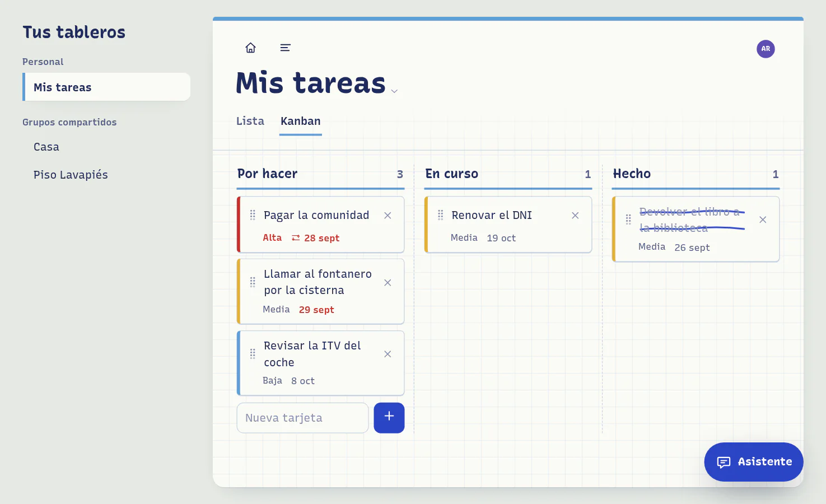Remove the Devolver el libro card
Screen dimensions: 826x504
click(x=763, y=220)
